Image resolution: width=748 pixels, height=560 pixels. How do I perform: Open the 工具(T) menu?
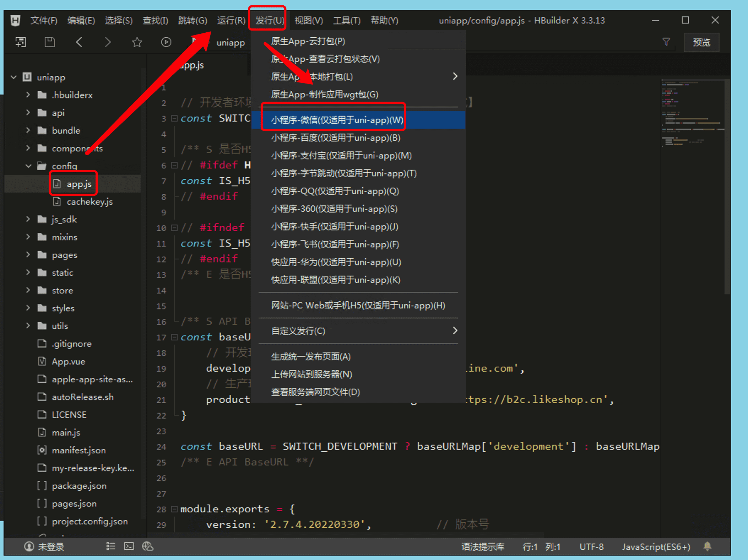click(x=347, y=20)
